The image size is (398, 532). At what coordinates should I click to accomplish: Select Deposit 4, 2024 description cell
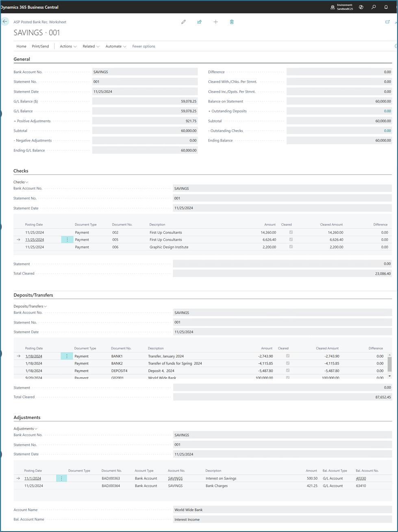tap(161, 371)
